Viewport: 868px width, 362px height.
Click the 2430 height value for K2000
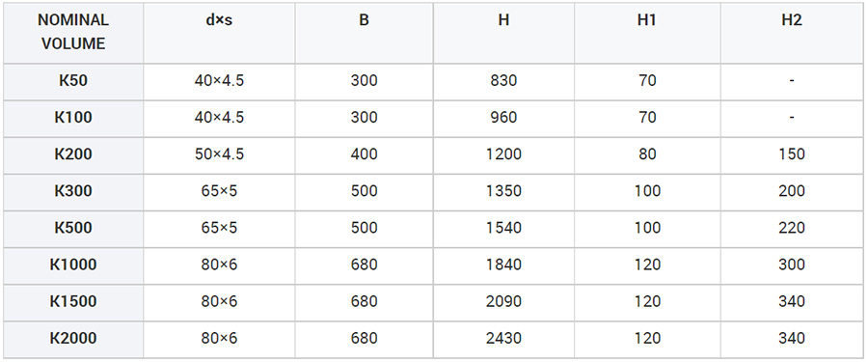tap(503, 339)
